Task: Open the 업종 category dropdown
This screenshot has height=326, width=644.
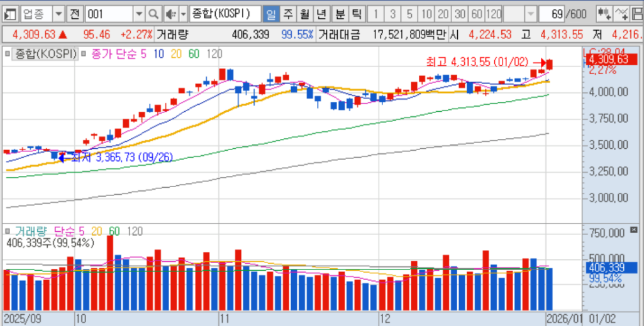Action: coord(58,14)
